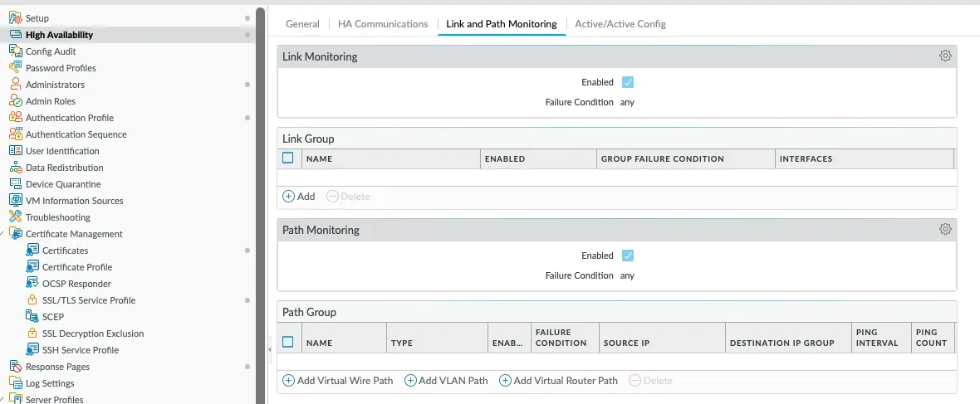980x404 pixels.
Task: Click the sidebar vertical scrollbar
Action: point(261,206)
